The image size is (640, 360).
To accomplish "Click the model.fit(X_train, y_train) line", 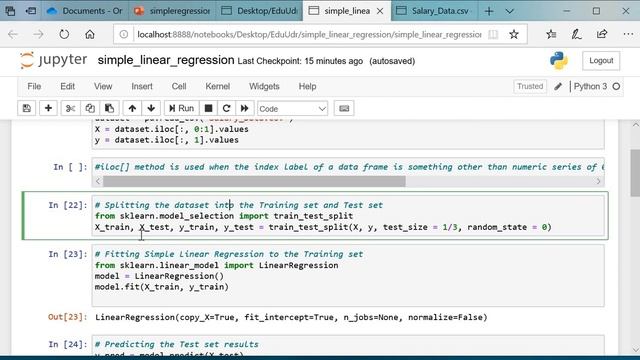I will [x=162, y=287].
